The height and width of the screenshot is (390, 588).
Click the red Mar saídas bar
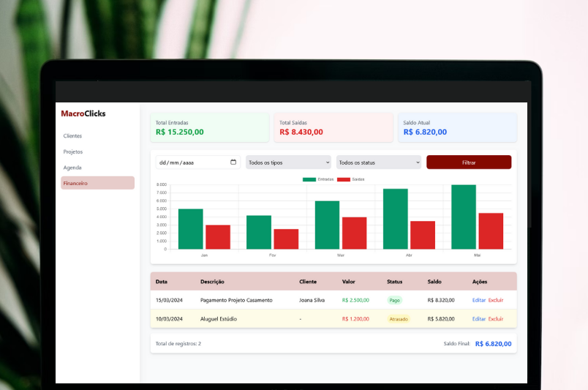tap(355, 233)
